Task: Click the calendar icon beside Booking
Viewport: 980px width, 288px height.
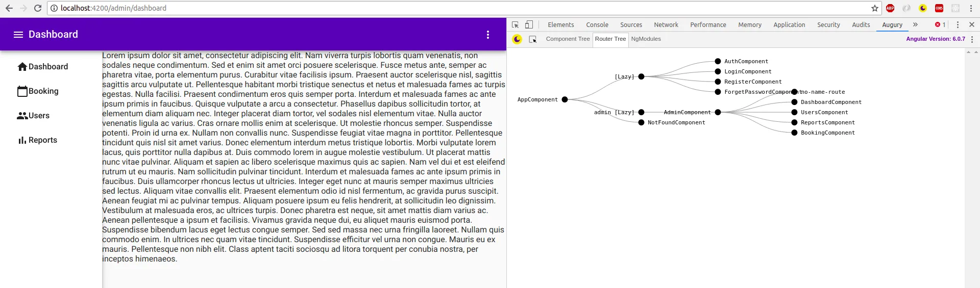Action: (22, 91)
